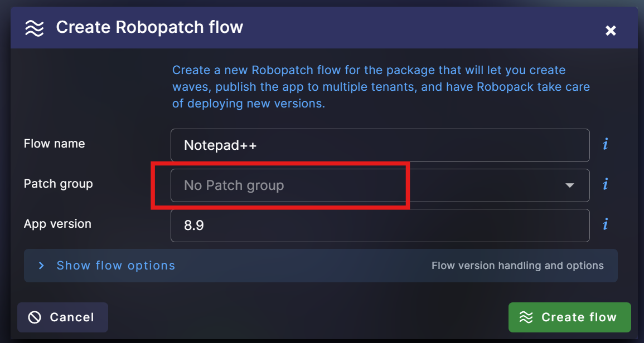The image size is (644, 343).
Task: Click the App version field showing 8.9
Action: (380, 225)
